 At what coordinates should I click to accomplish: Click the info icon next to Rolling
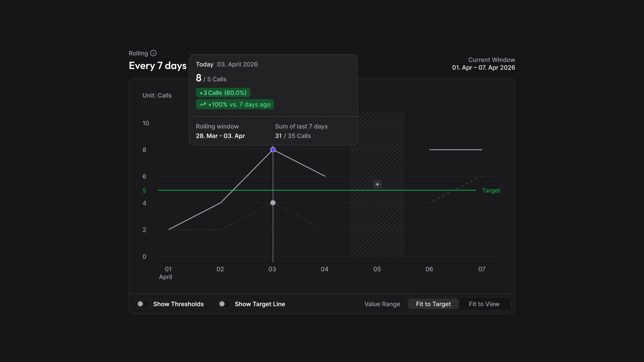[153, 53]
